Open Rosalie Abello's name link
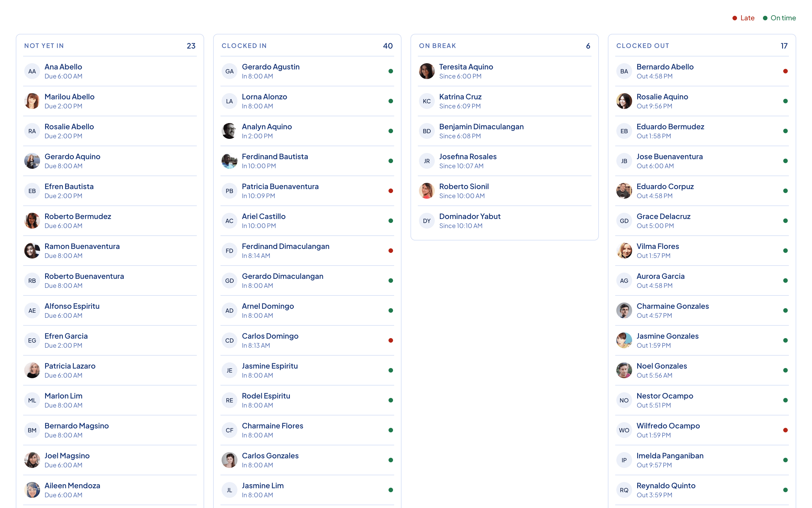Viewport: 812px width, 508px height. (69, 127)
